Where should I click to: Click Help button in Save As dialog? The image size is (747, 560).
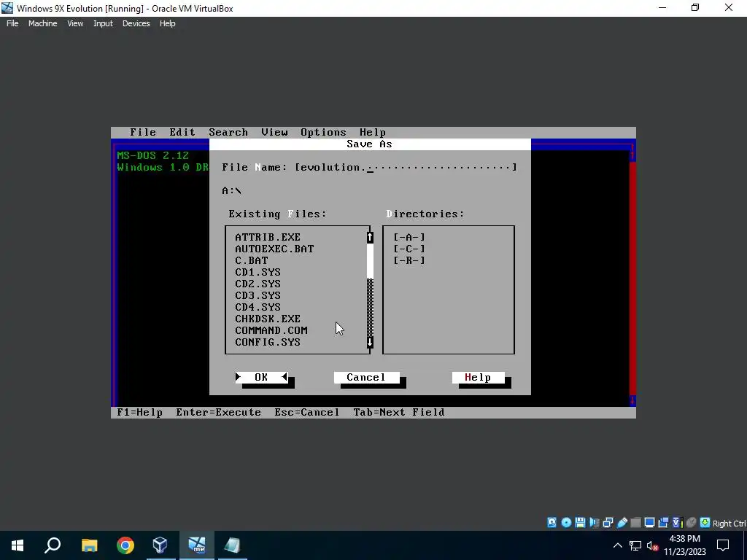478,377
